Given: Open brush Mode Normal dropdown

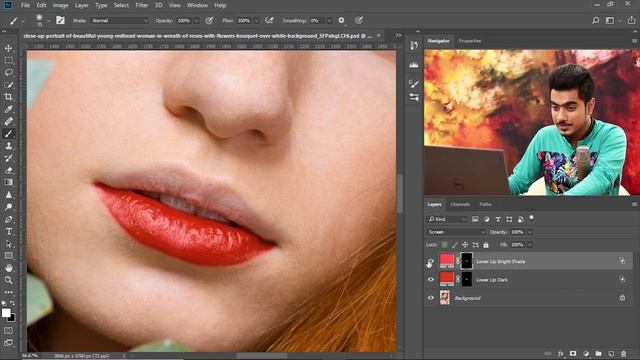Looking at the screenshot, I should point(119,20).
